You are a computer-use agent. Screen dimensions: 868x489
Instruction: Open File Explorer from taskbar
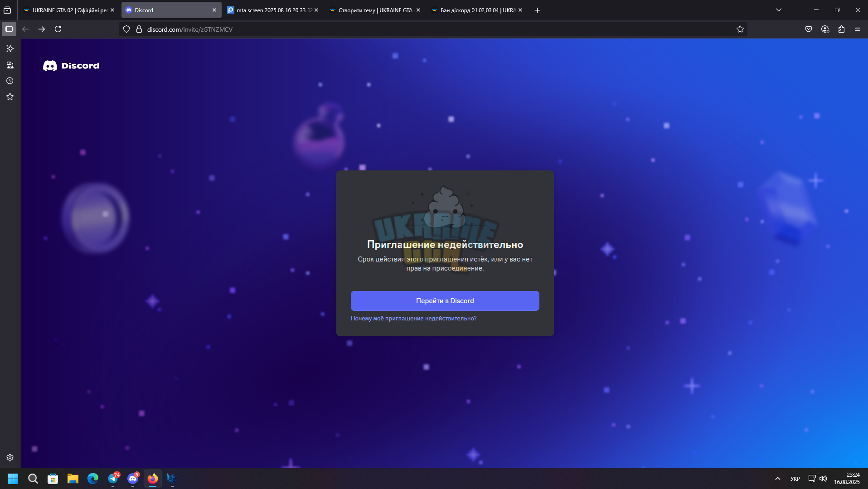tap(73, 479)
